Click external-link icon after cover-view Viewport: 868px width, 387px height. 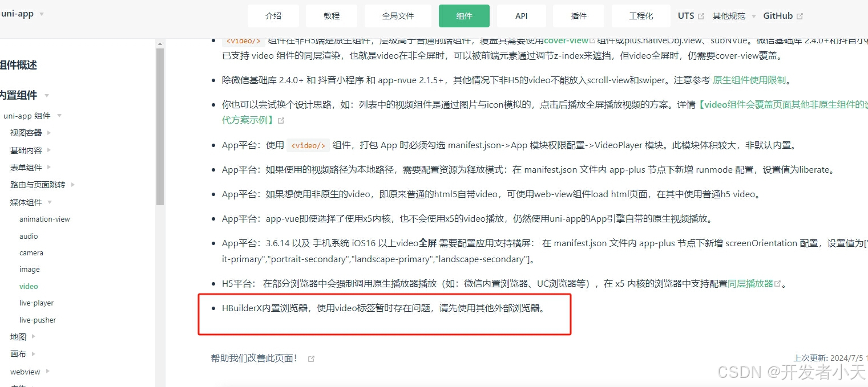(x=592, y=41)
